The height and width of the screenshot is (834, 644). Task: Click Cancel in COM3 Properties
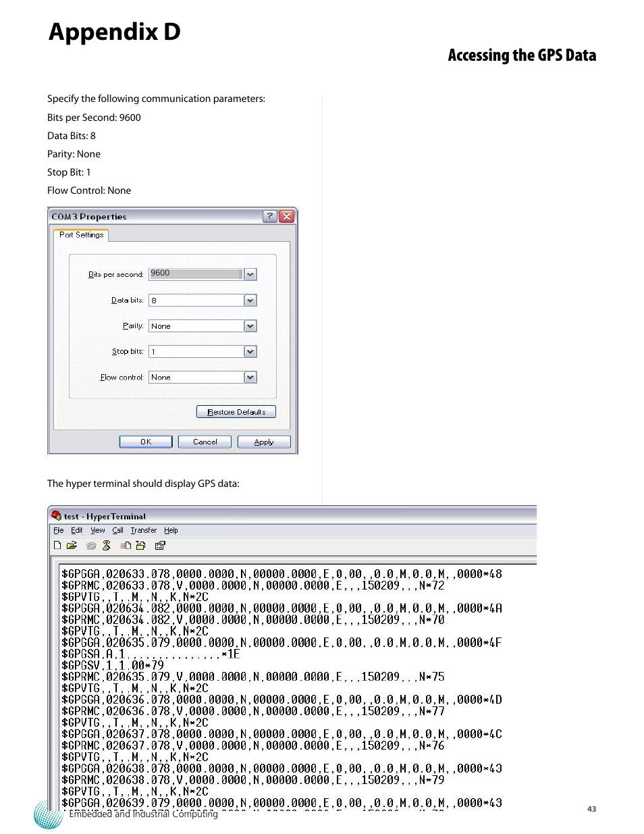pos(205,442)
